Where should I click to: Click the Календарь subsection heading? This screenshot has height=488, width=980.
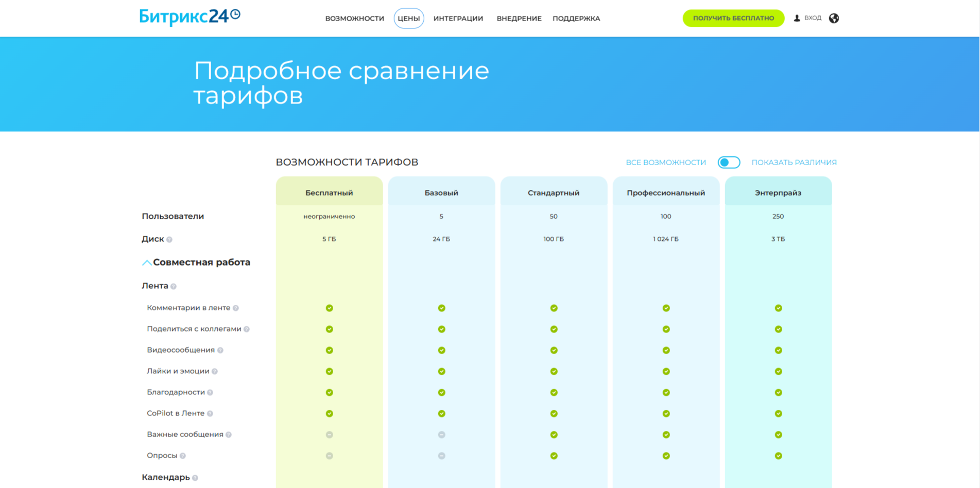coord(166,477)
